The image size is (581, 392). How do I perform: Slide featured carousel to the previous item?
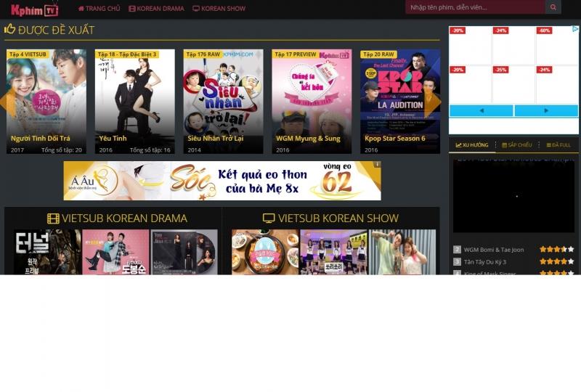pyautogui.click(x=4, y=102)
